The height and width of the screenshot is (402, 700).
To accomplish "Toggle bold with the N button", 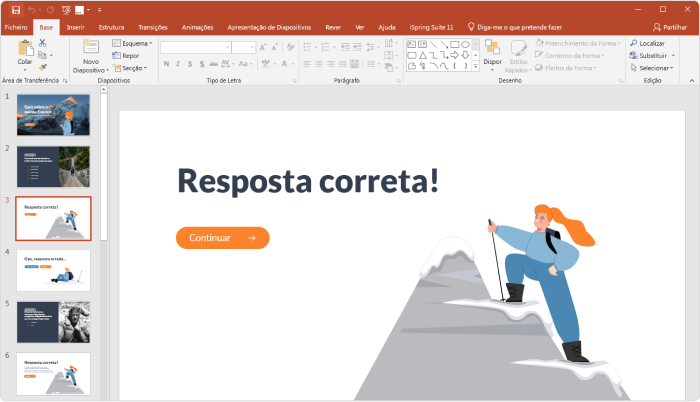I will [166, 64].
